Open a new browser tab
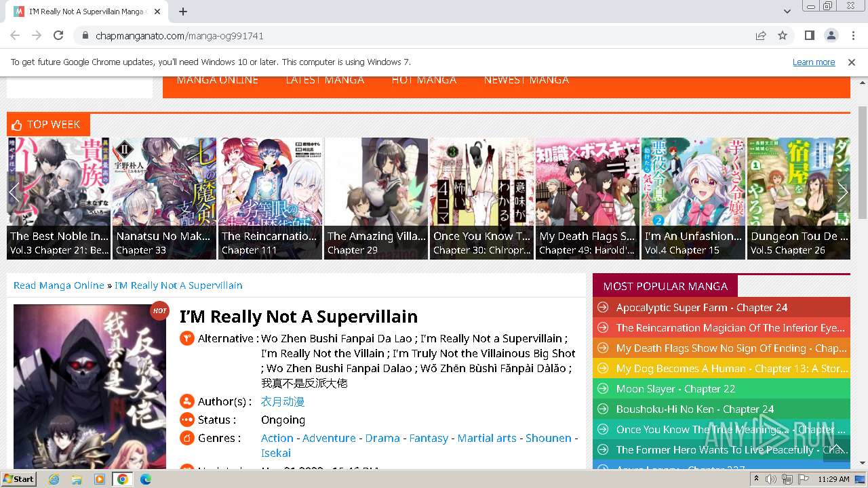 click(x=183, y=12)
